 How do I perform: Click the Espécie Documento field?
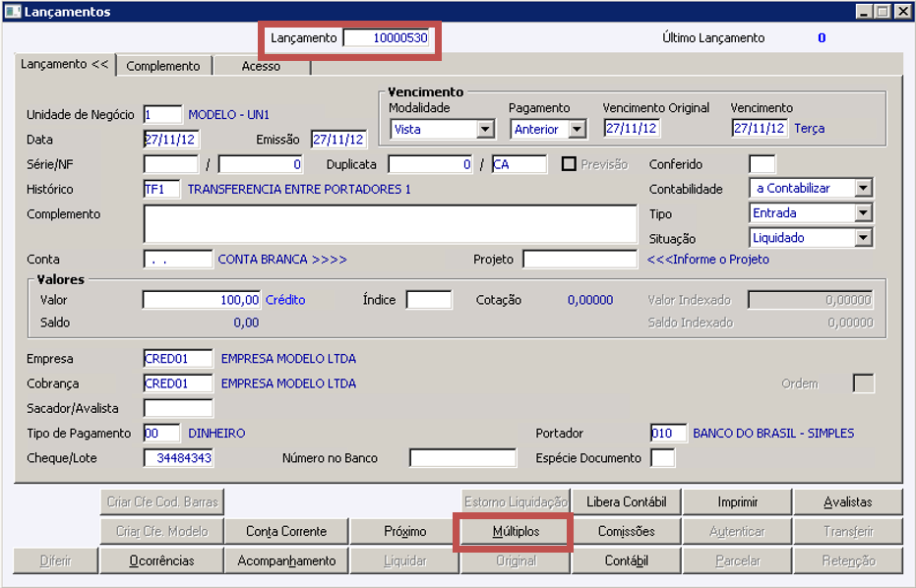(x=663, y=458)
